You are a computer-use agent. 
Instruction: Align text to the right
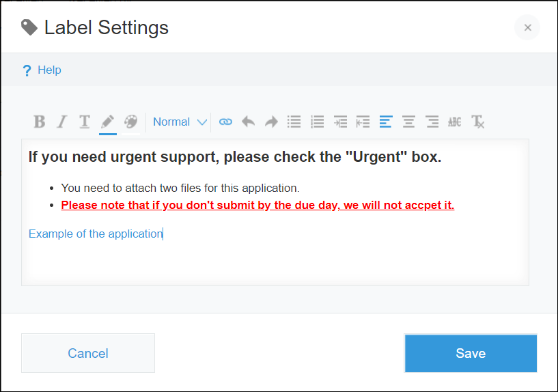432,122
